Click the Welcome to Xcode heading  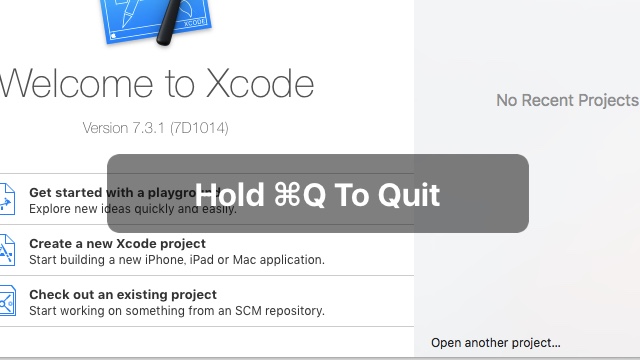coord(157,84)
